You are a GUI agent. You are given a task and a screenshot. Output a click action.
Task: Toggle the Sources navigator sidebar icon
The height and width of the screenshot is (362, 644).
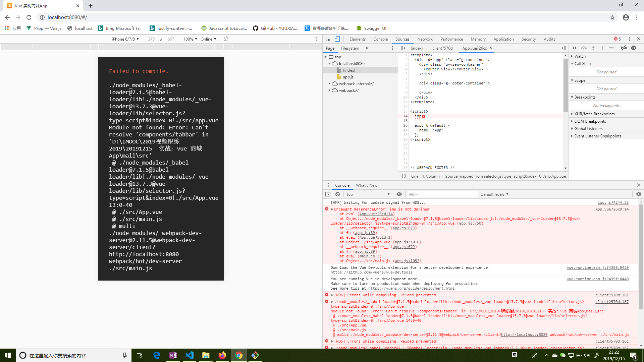pos(404,48)
